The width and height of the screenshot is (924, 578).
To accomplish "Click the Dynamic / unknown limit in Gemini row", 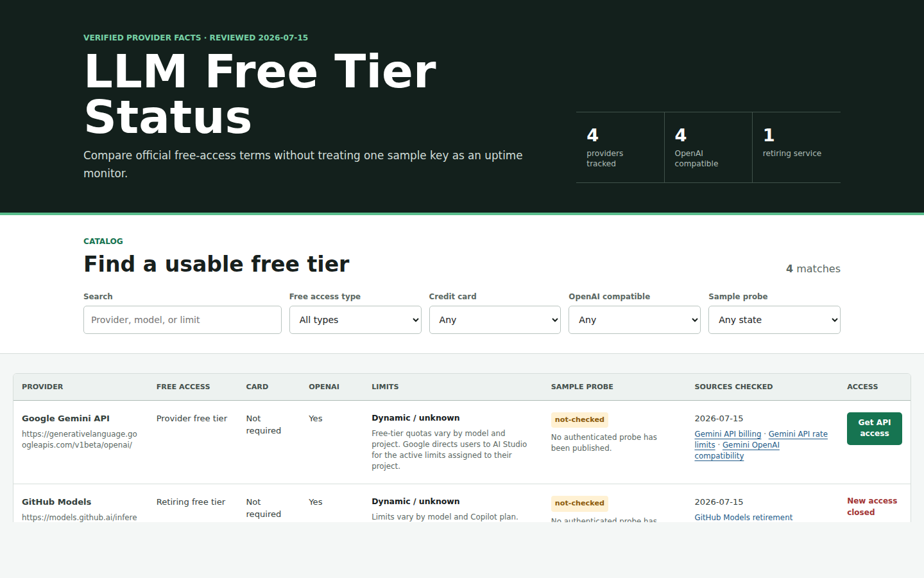I will point(416,417).
